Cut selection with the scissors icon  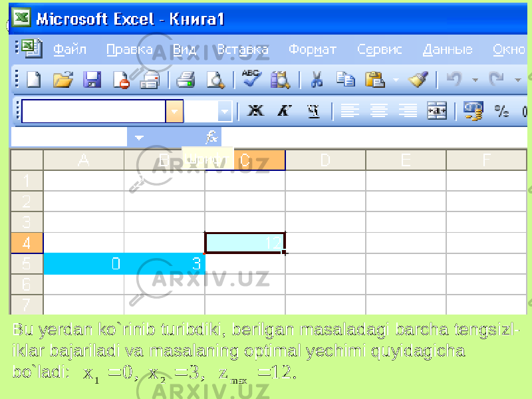[317, 80]
